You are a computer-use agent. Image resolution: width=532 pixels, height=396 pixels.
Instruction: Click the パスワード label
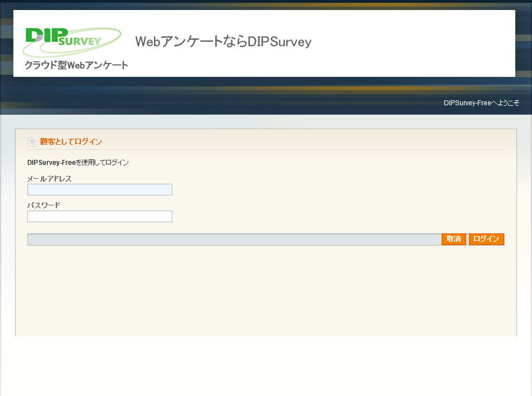click(43, 206)
